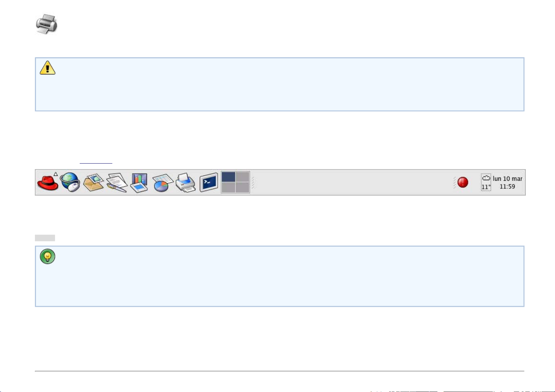Switch to the top-left workspace

click(x=228, y=177)
